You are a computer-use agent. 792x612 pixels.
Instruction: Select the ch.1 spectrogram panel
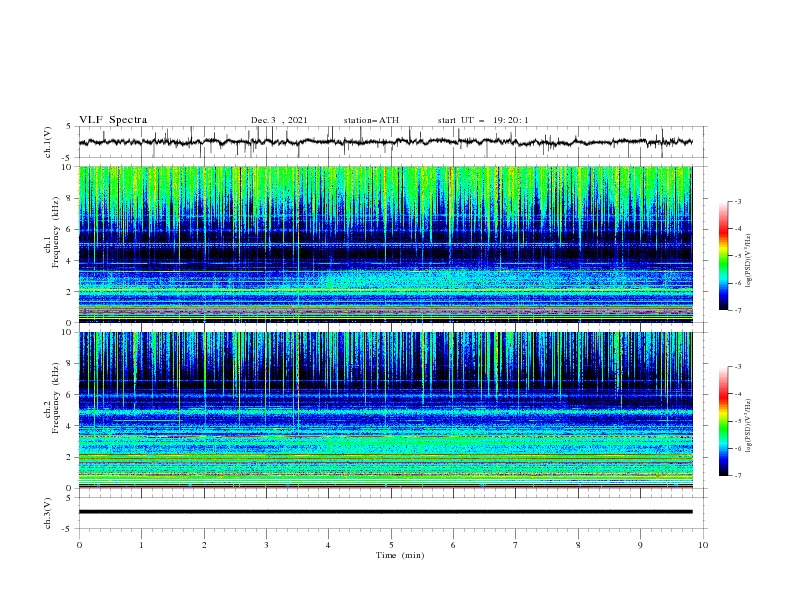tap(385, 244)
